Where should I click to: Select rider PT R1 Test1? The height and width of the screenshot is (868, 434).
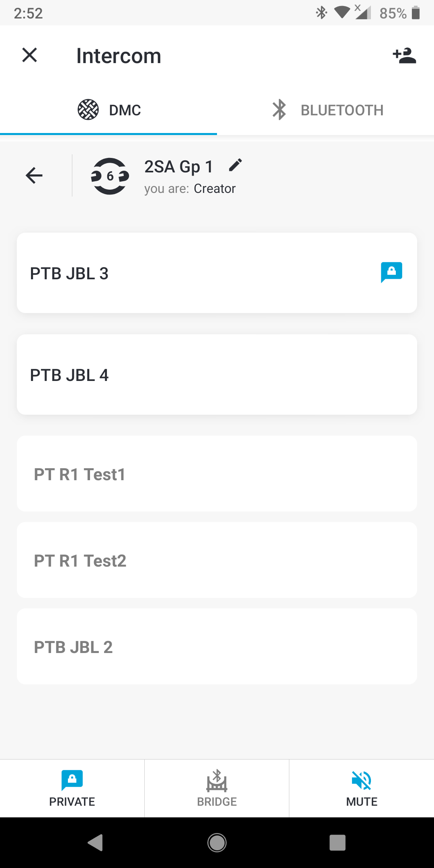click(217, 474)
